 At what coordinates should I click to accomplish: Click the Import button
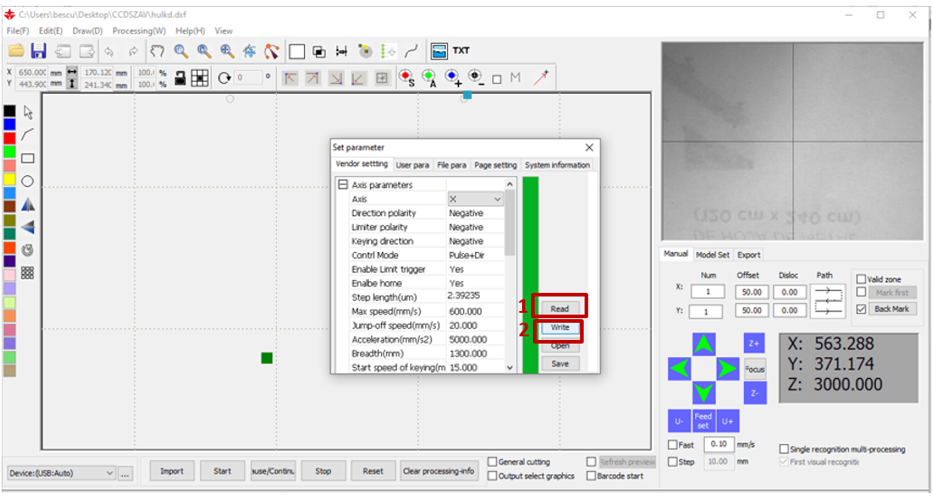[171, 471]
